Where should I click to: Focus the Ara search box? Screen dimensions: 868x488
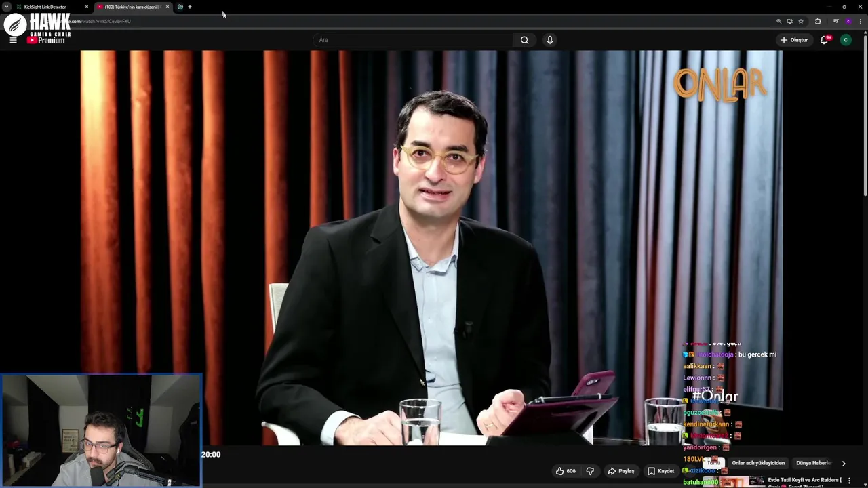(413, 40)
